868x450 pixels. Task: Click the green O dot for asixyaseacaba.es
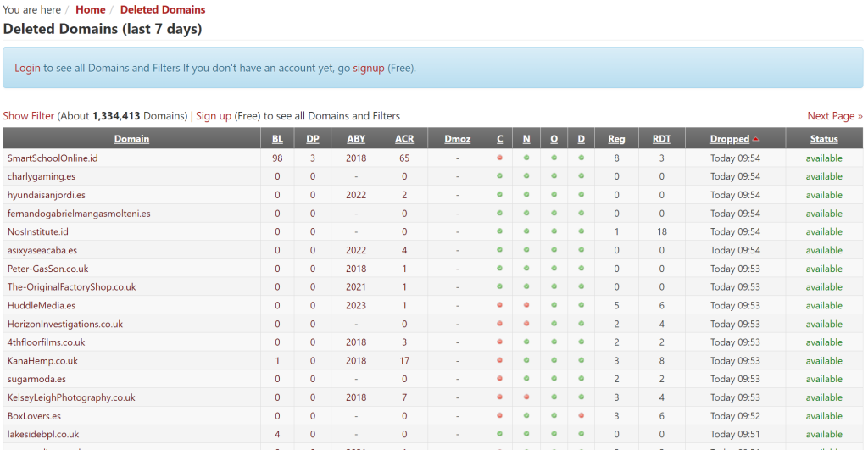coord(554,250)
